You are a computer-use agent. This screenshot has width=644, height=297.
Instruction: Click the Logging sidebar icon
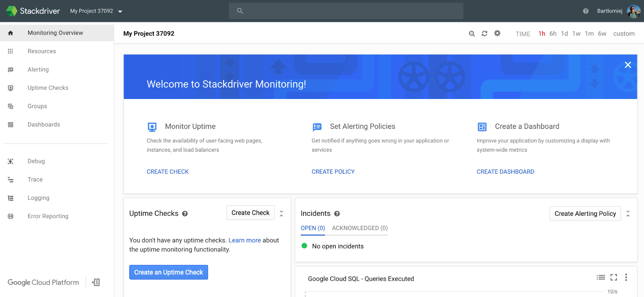coord(10,198)
